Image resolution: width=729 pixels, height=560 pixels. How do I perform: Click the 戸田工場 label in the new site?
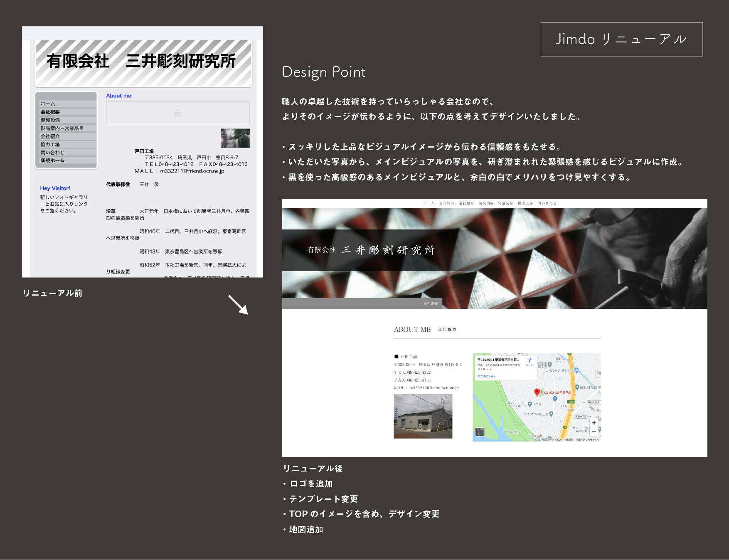(409, 357)
